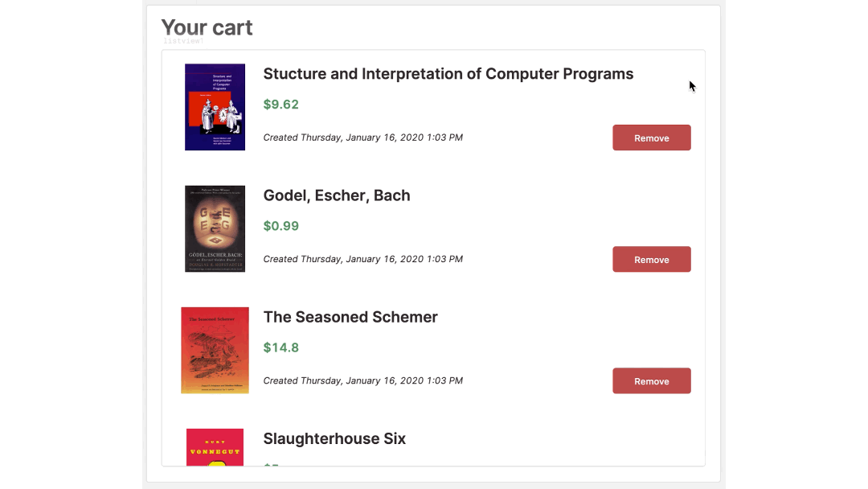Click the listview1 label below the heading

click(x=183, y=41)
